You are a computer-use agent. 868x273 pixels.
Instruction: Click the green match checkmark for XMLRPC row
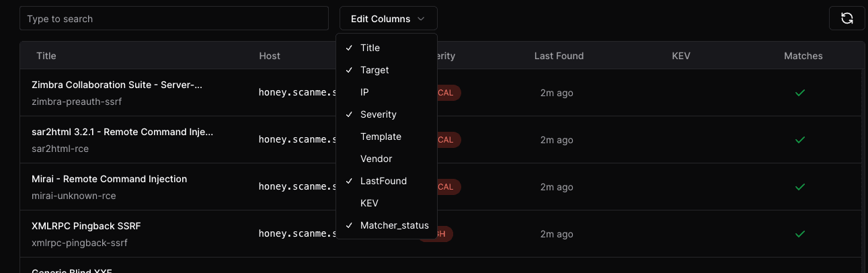coord(800,234)
